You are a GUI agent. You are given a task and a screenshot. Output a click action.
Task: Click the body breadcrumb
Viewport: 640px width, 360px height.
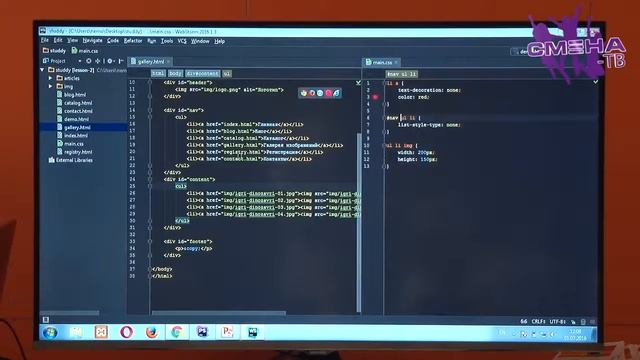pyautogui.click(x=175, y=73)
